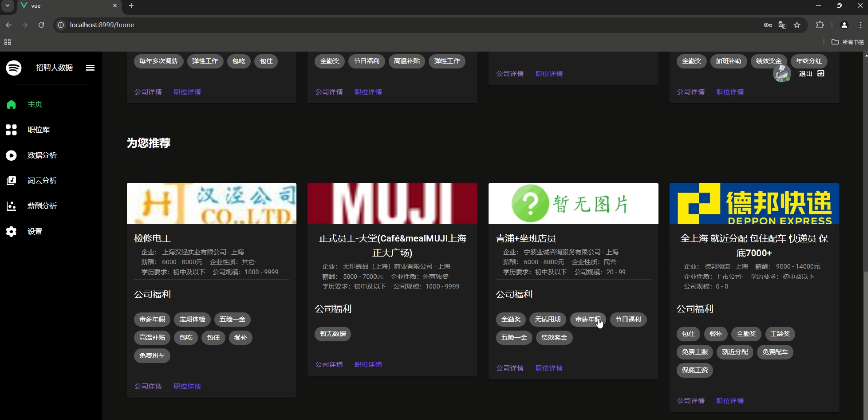Viewport: 868px width, 420px height.
Task: Click the gear icon beside 设置
Action: tap(11, 232)
